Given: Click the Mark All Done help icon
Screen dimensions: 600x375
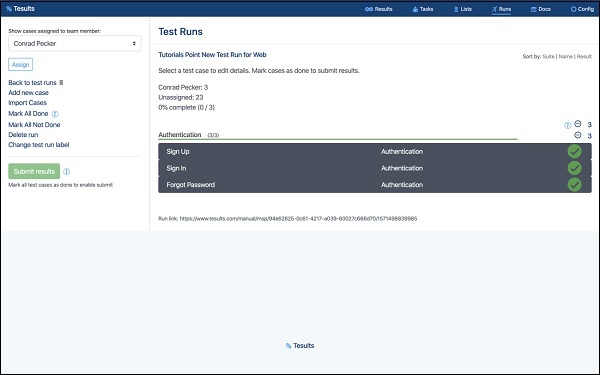Looking at the screenshot, I should [x=55, y=114].
